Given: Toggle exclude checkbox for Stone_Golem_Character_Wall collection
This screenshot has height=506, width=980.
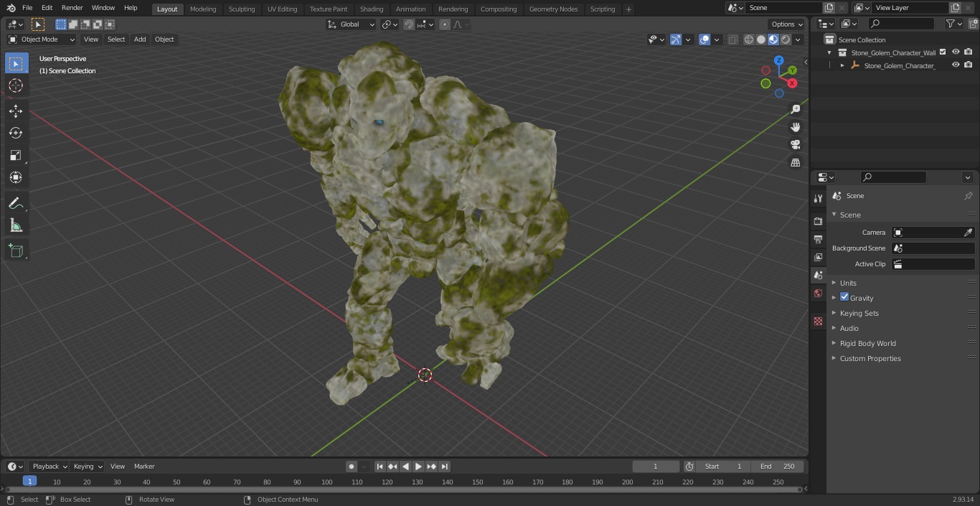Looking at the screenshot, I should coord(943,52).
